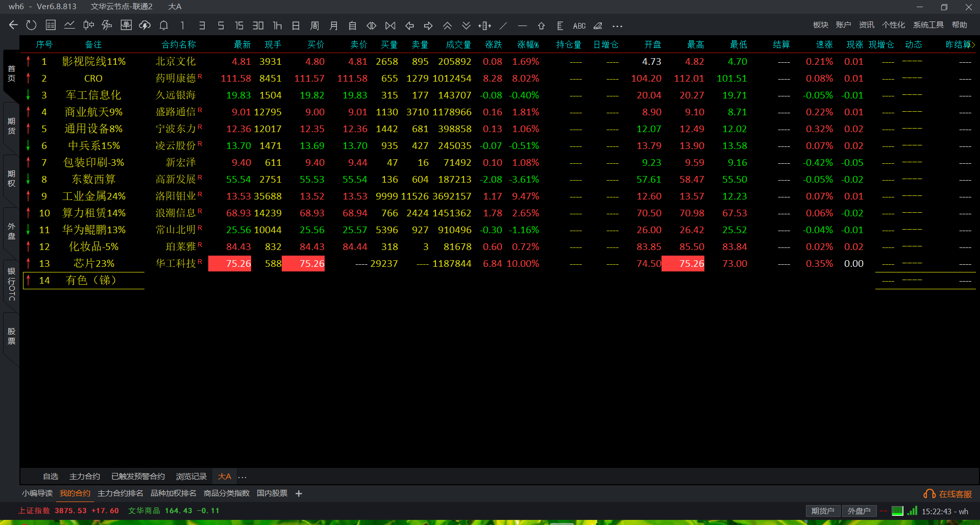This screenshot has width=980, height=525.
Task: Select the horizontal line drawing tool
Action: point(522,26)
